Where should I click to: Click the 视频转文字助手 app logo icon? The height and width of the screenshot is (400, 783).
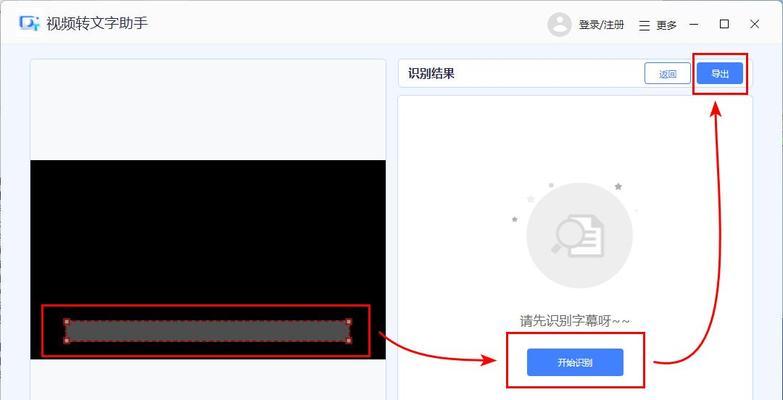pos(29,23)
